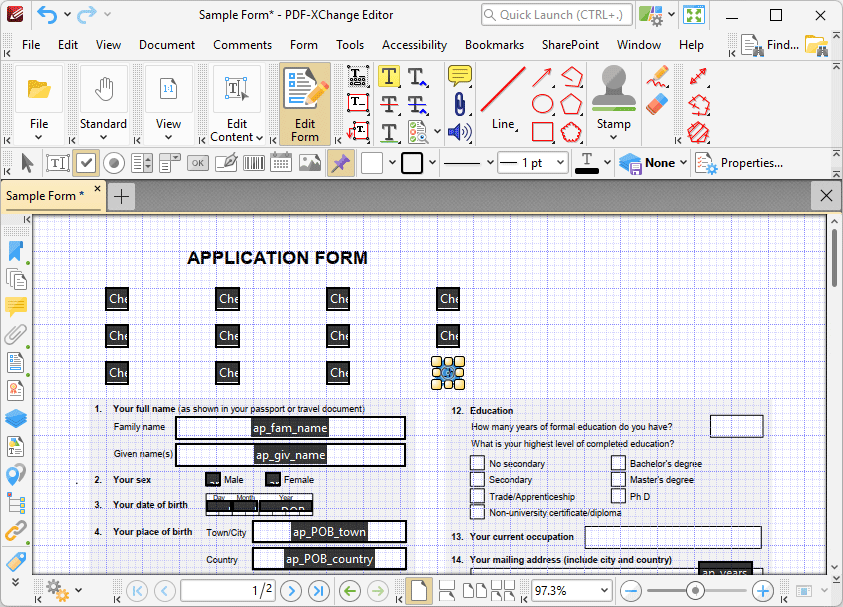843x607 pixels.
Task: Expand the undo history dropdown arrow
Action: pos(67,15)
